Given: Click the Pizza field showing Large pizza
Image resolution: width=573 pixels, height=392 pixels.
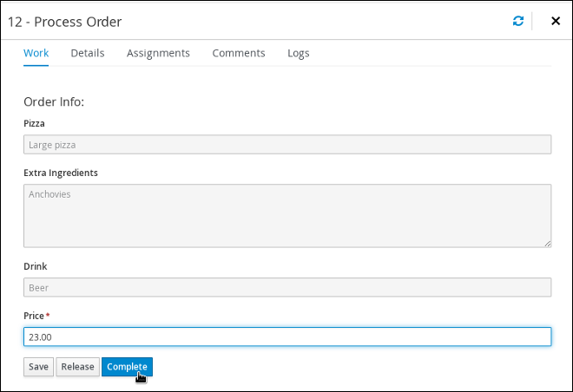Looking at the screenshot, I should tap(287, 145).
